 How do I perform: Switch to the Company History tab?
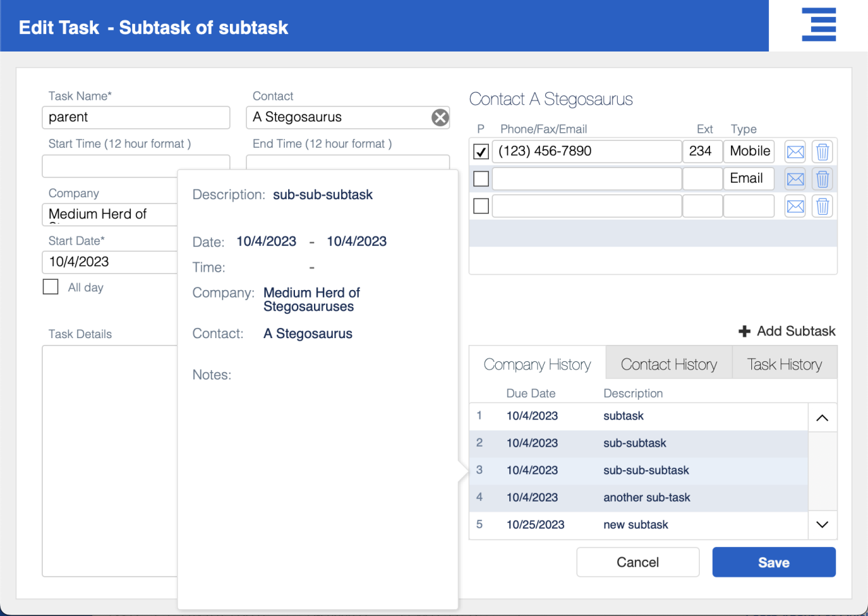[537, 365]
